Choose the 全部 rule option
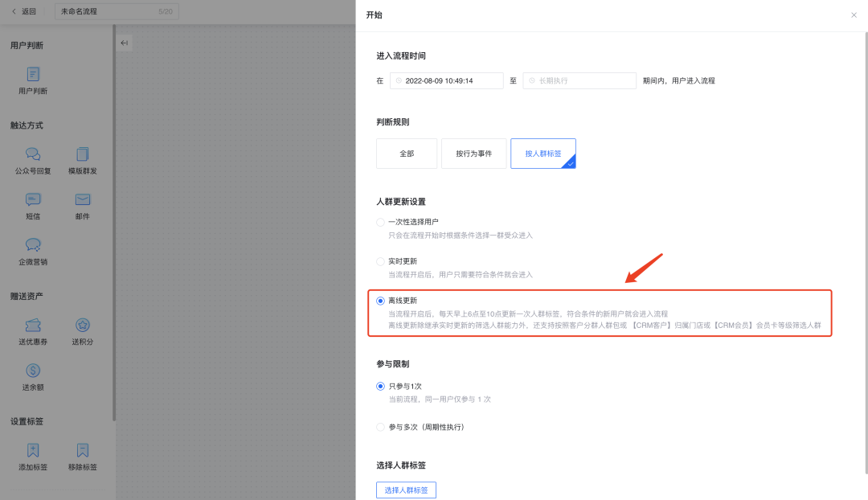The height and width of the screenshot is (500, 868). pos(407,154)
